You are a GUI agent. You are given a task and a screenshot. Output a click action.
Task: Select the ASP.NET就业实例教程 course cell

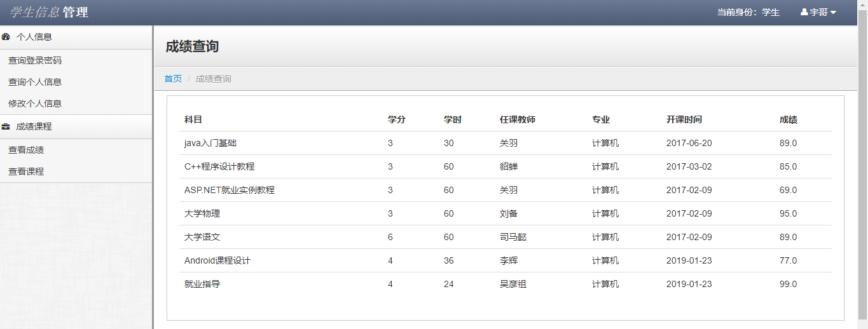pyautogui.click(x=230, y=190)
